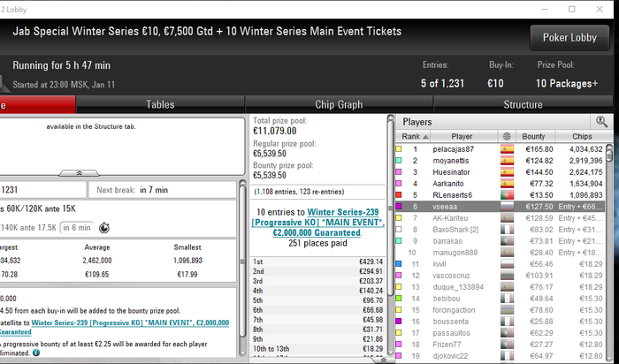
Task: Collapse the tournament info panel chevron
Action: pyautogui.click(x=79, y=173)
